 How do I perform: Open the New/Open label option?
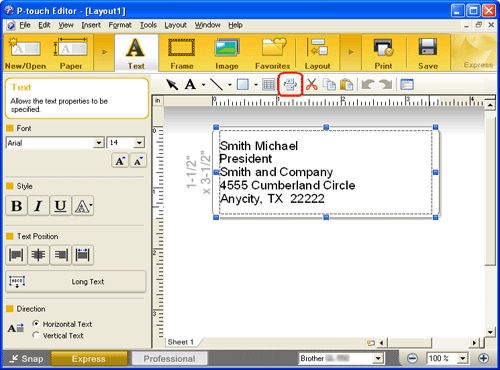(25, 53)
